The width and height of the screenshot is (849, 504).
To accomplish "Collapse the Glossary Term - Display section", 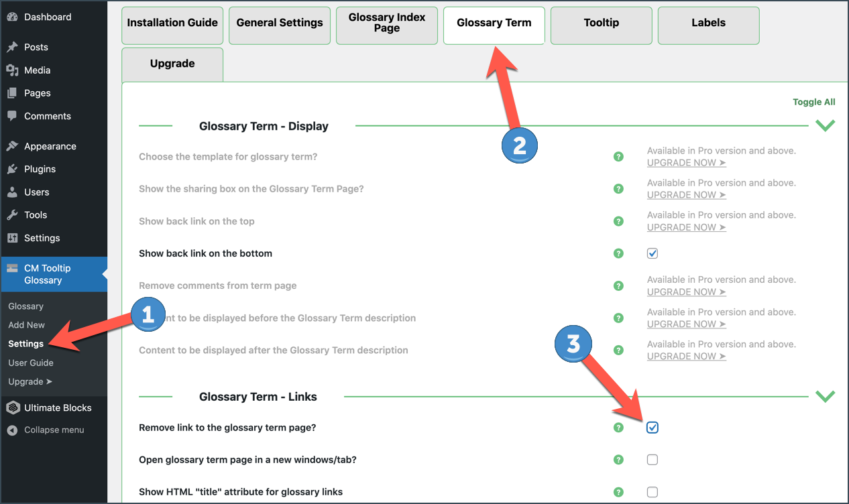I will [826, 125].
